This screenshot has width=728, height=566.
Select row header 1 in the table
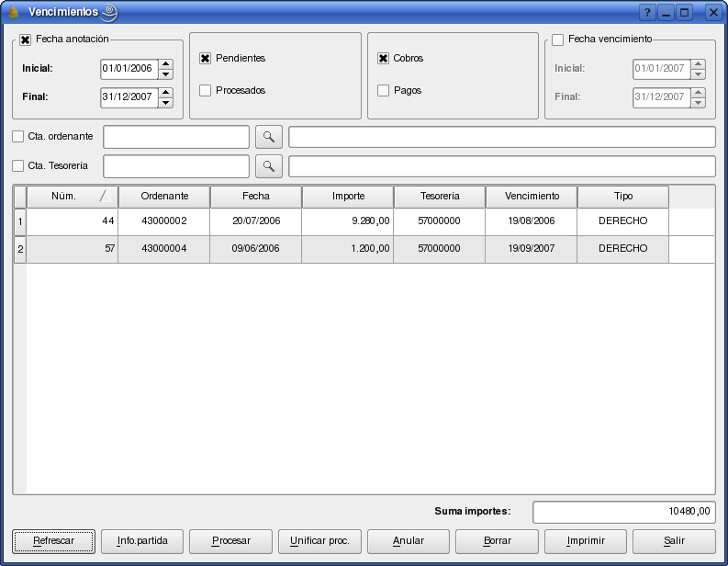coord(20,221)
